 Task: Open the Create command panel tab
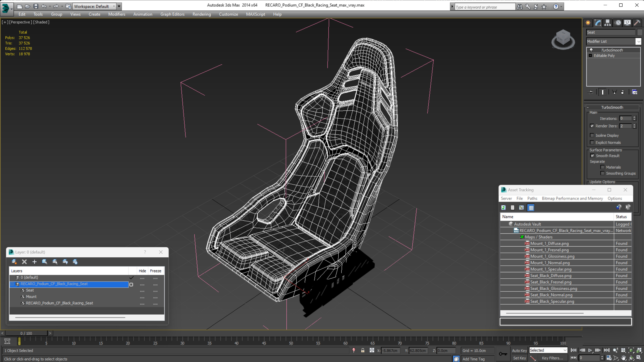[588, 23]
